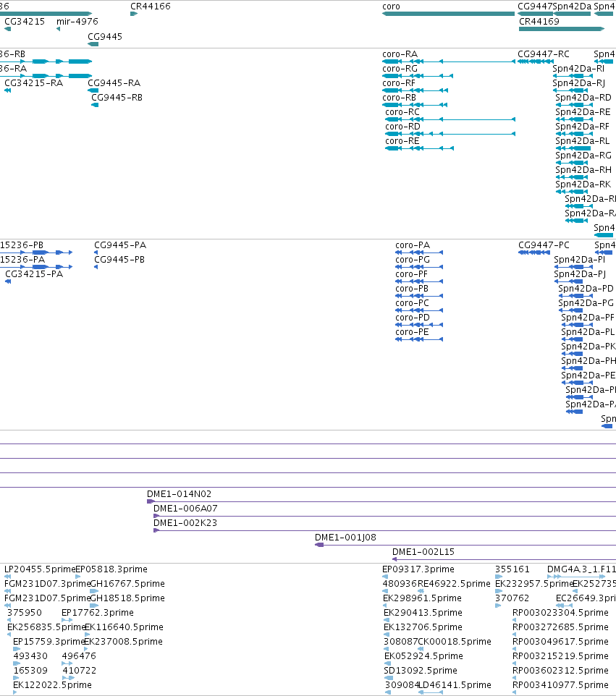Click the 496476 feature label
The width and height of the screenshot is (616, 696).
coord(79,656)
